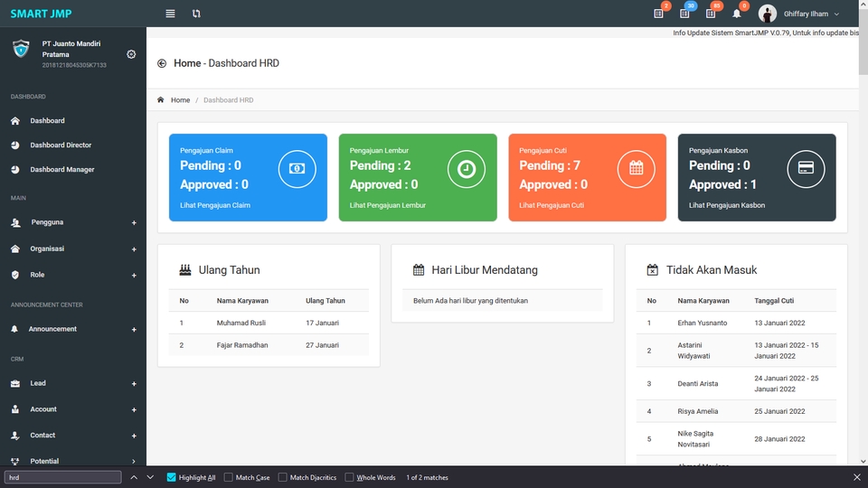Screen dimensions: 868x488
Task: Expand the Organisasi sidebar menu
Action: click(x=73, y=249)
